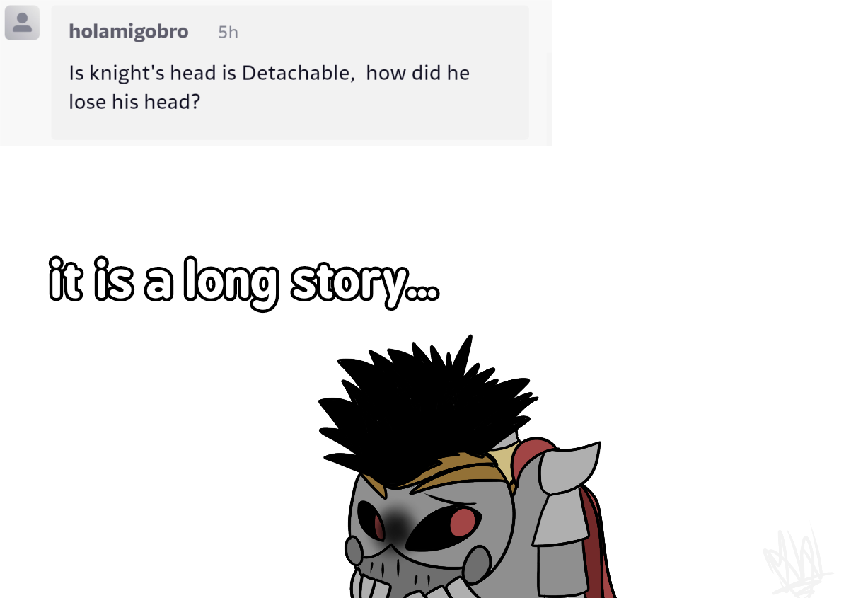Screen dimensions: 868x598
Task: Click the knight's red cape
Action: (x=593, y=538)
